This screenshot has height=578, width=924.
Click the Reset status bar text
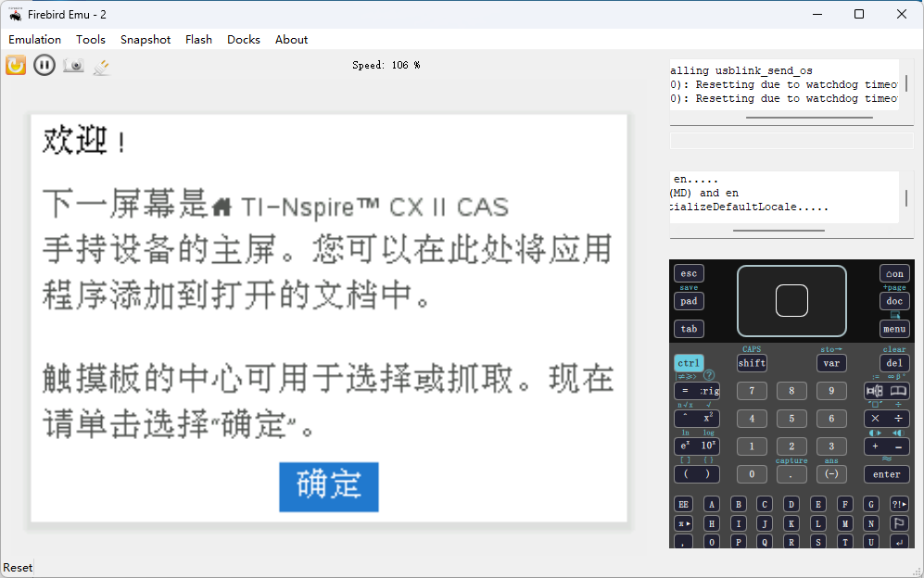[18, 568]
